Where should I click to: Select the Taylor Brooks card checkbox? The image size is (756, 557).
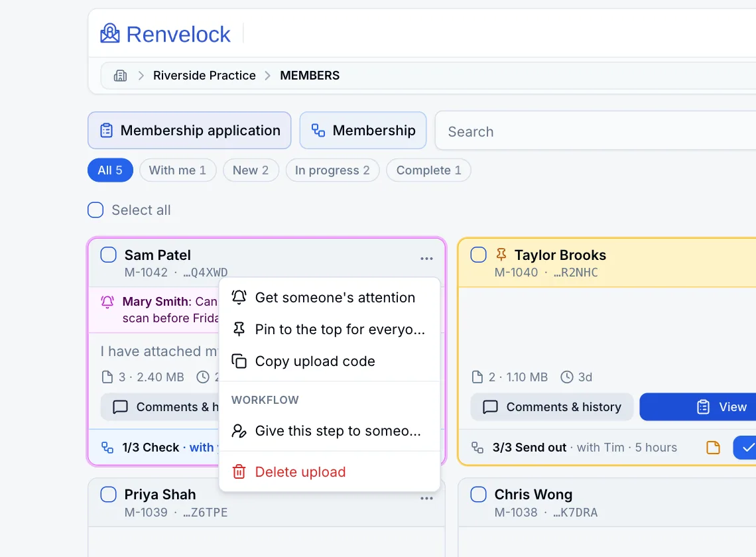coord(478,255)
